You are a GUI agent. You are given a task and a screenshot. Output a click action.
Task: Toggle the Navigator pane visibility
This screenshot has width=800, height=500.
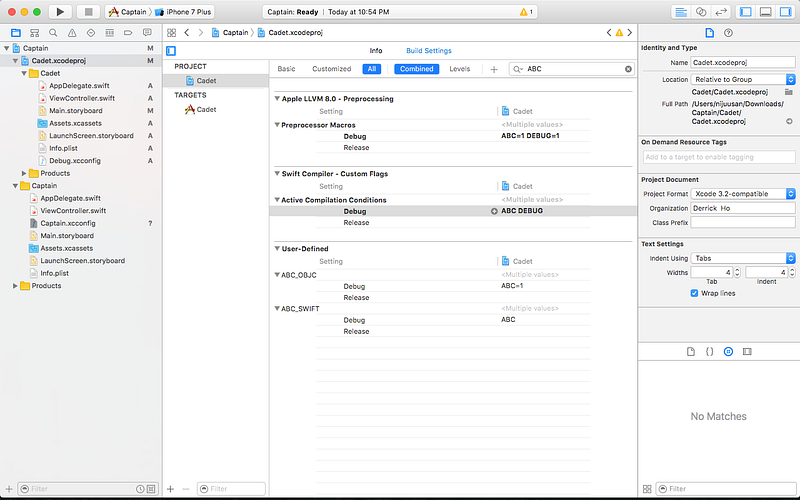[x=746, y=12]
